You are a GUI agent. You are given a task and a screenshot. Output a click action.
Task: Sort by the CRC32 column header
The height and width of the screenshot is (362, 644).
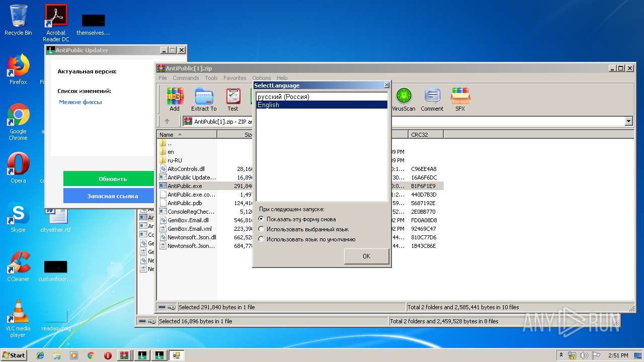click(426, 135)
